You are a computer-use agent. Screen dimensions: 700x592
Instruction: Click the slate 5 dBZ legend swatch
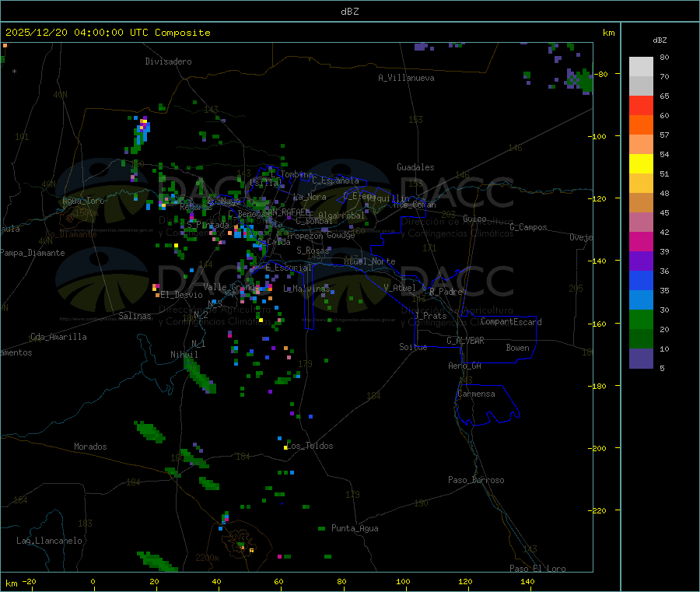[641, 359]
